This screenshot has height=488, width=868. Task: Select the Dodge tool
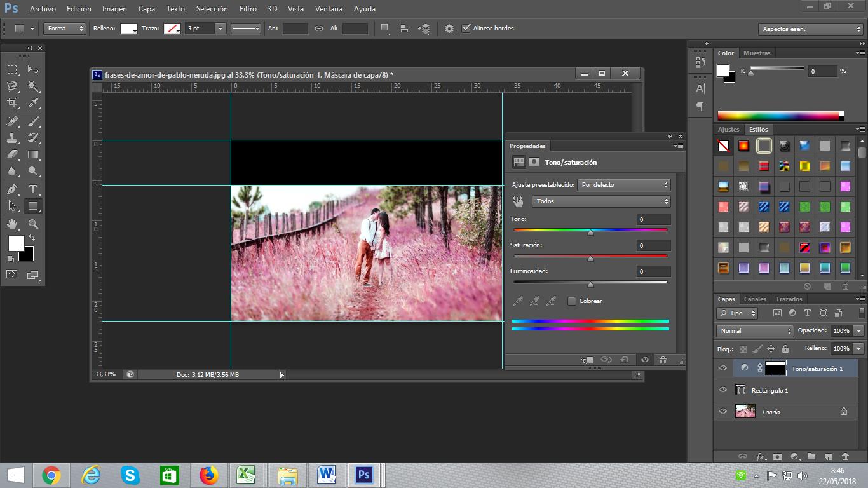pyautogui.click(x=33, y=172)
